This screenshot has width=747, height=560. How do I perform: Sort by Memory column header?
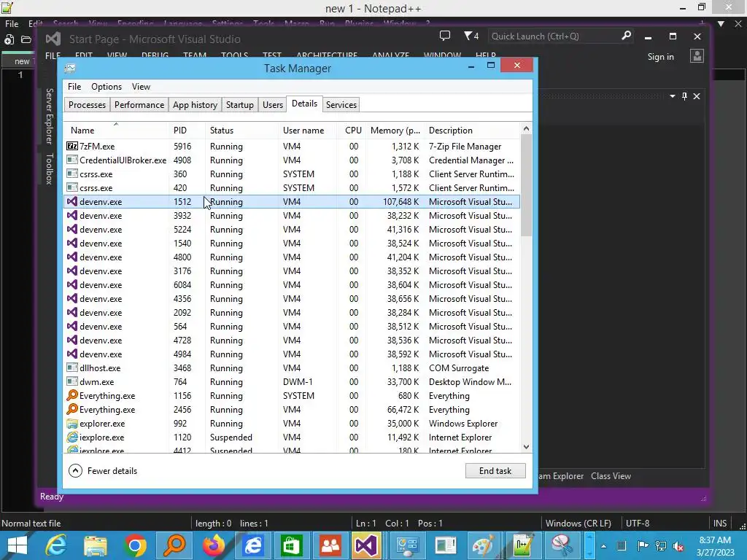click(x=395, y=130)
